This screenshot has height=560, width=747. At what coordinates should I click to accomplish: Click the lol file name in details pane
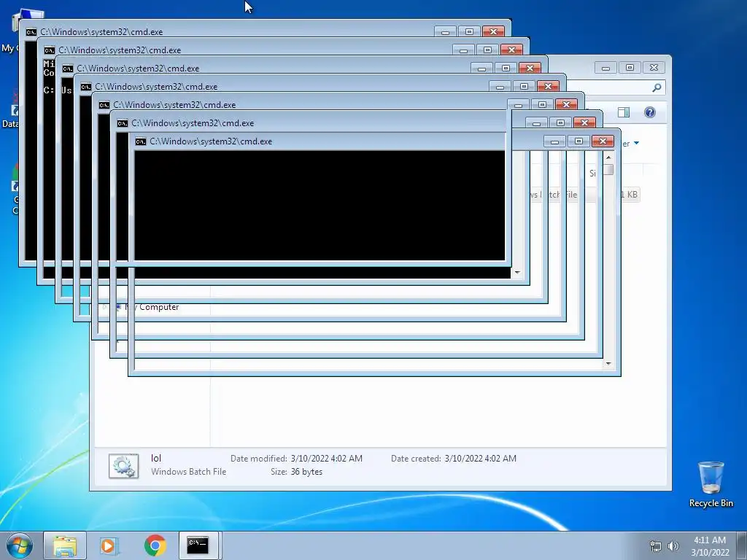156,458
